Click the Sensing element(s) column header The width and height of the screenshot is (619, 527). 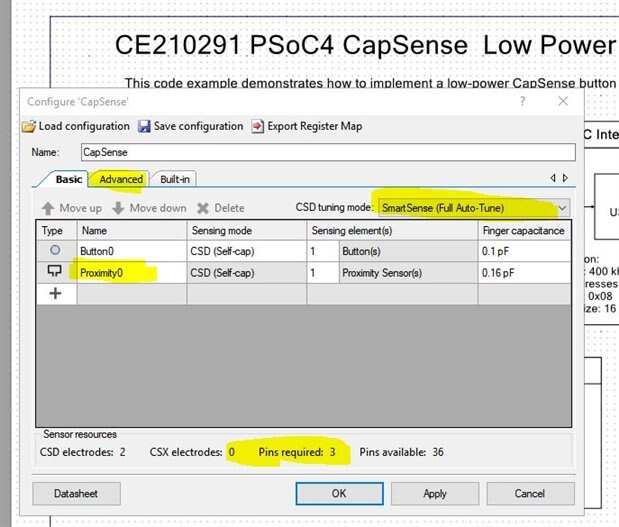392,231
